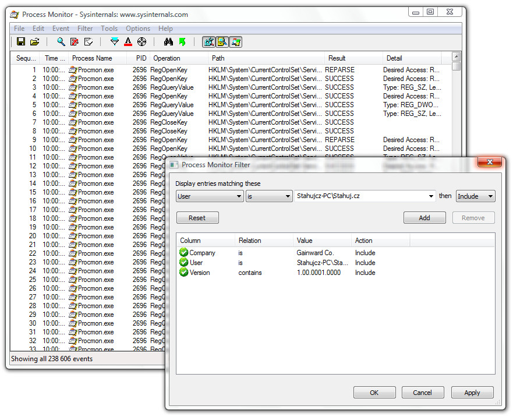Expand the Stahujcz-PC\Stahuj.cz value dropdown
This screenshot has height=420, width=513.
[x=431, y=196]
